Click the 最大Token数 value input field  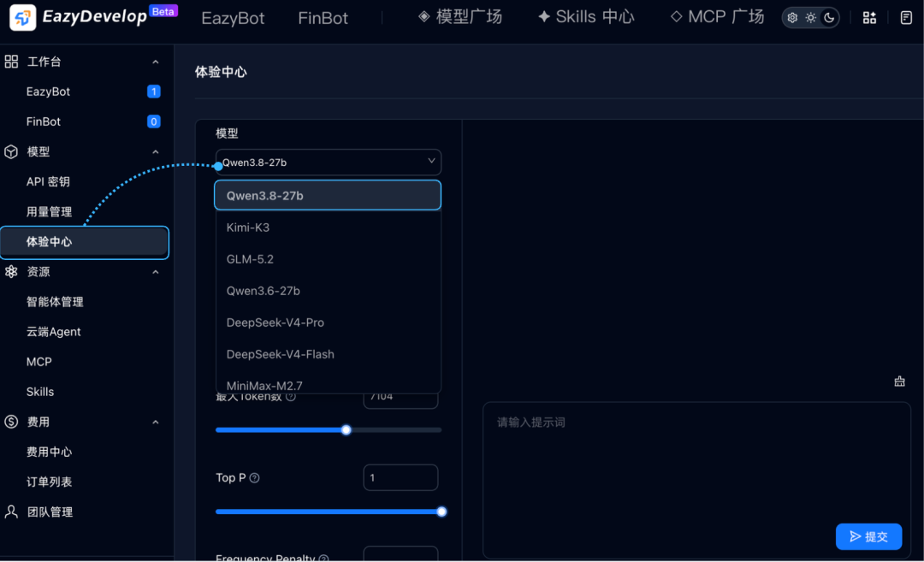pyautogui.click(x=400, y=399)
